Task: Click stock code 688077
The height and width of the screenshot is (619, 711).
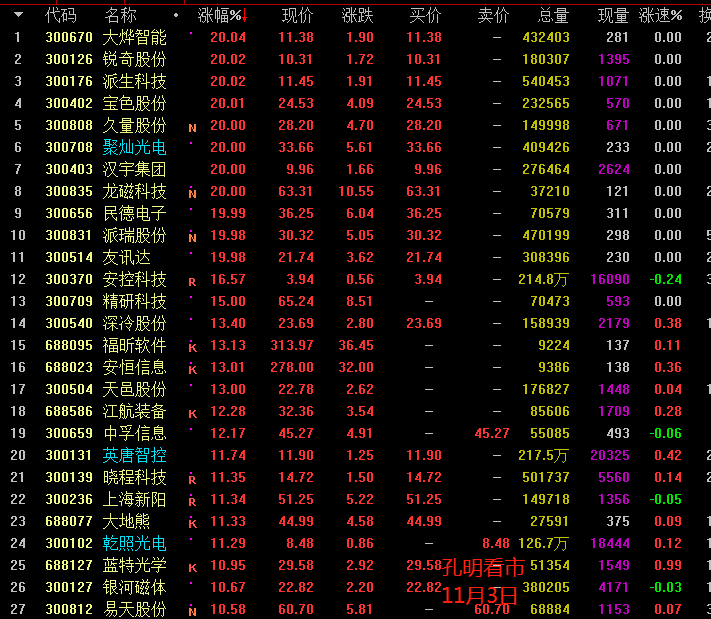Action: (x=69, y=521)
